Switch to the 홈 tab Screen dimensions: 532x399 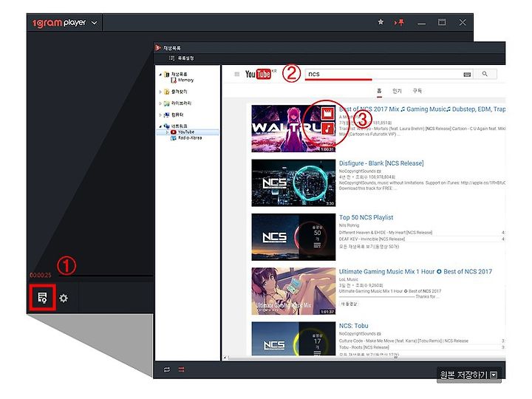point(379,91)
